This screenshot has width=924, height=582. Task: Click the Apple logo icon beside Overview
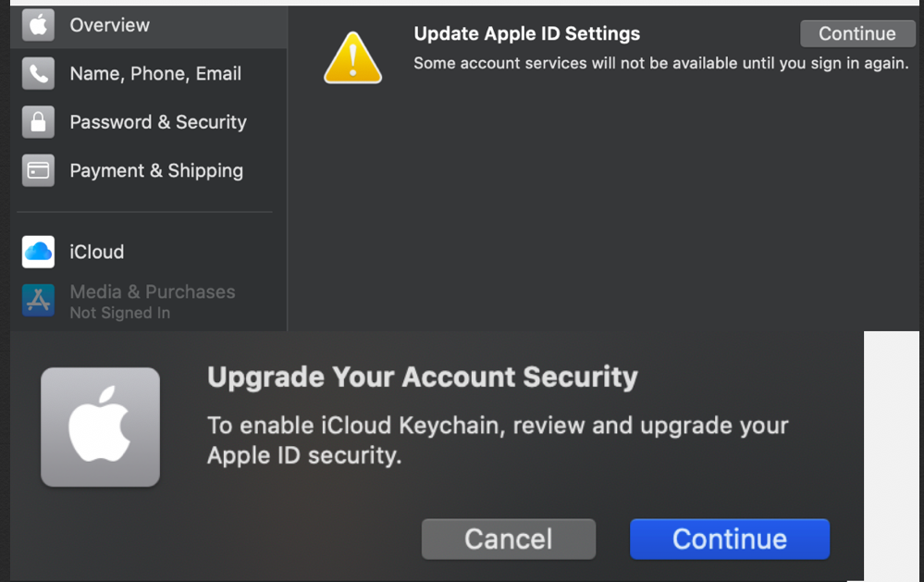38,25
